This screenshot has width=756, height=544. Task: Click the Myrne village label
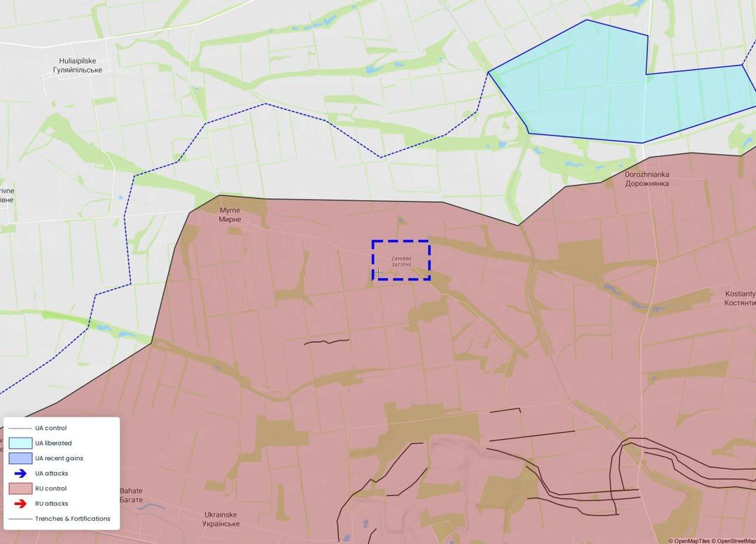click(x=230, y=215)
